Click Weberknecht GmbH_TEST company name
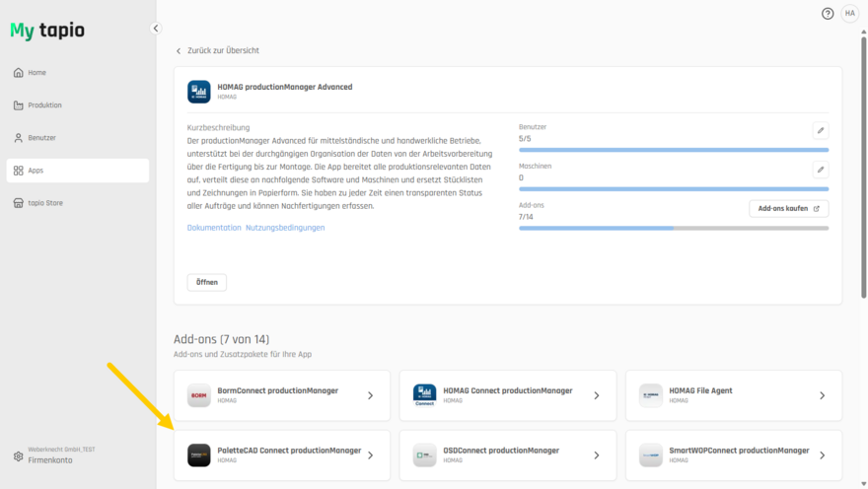 [61, 450]
